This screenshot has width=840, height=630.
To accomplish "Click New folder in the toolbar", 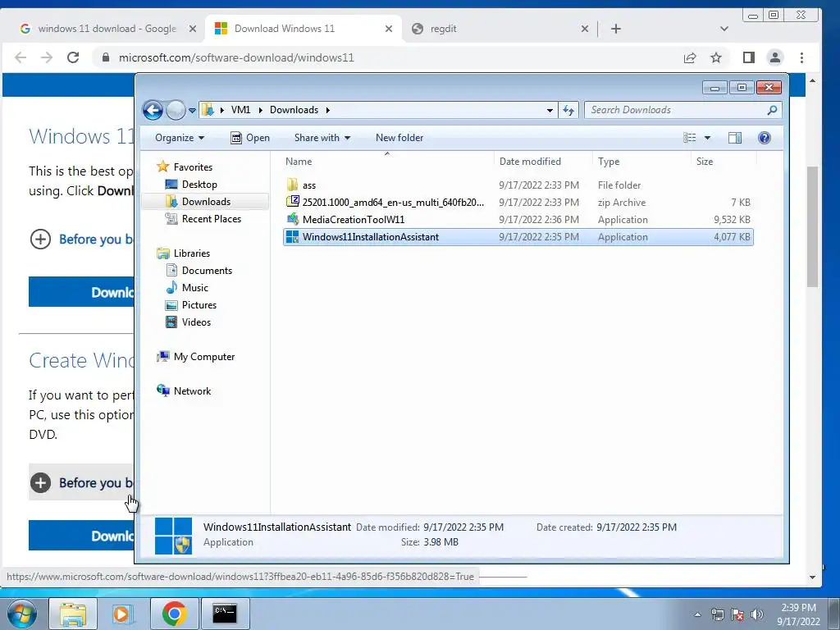I will point(399,138).
